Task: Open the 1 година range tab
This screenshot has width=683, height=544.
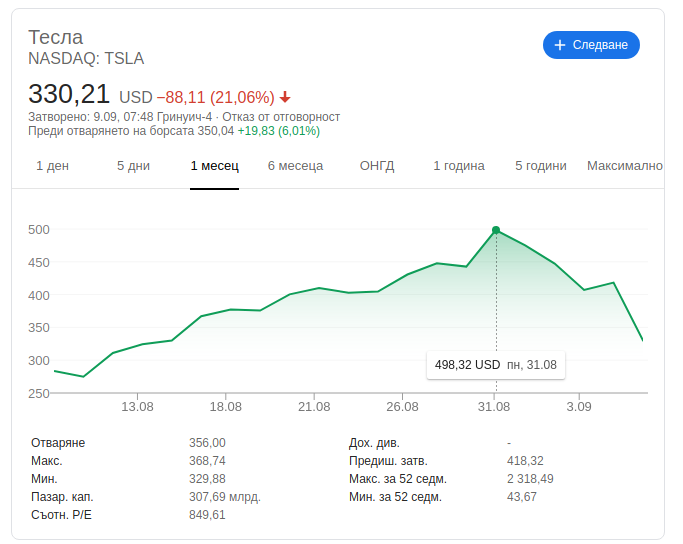Action: coord(459,166)
